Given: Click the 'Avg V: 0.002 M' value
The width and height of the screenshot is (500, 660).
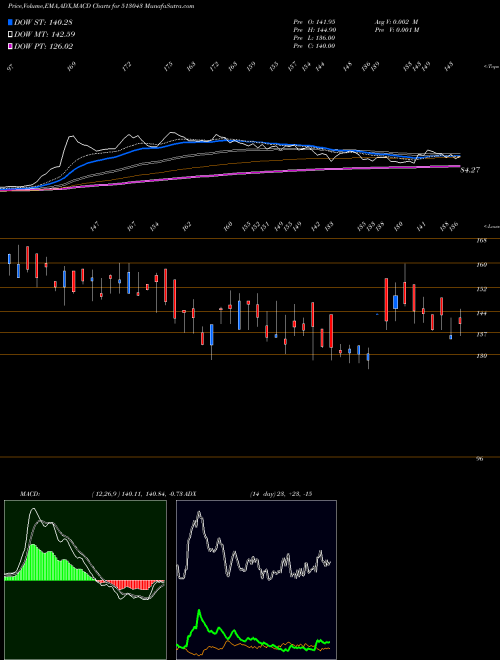Looking at the screenshot, I should click(x=396, y=22).
